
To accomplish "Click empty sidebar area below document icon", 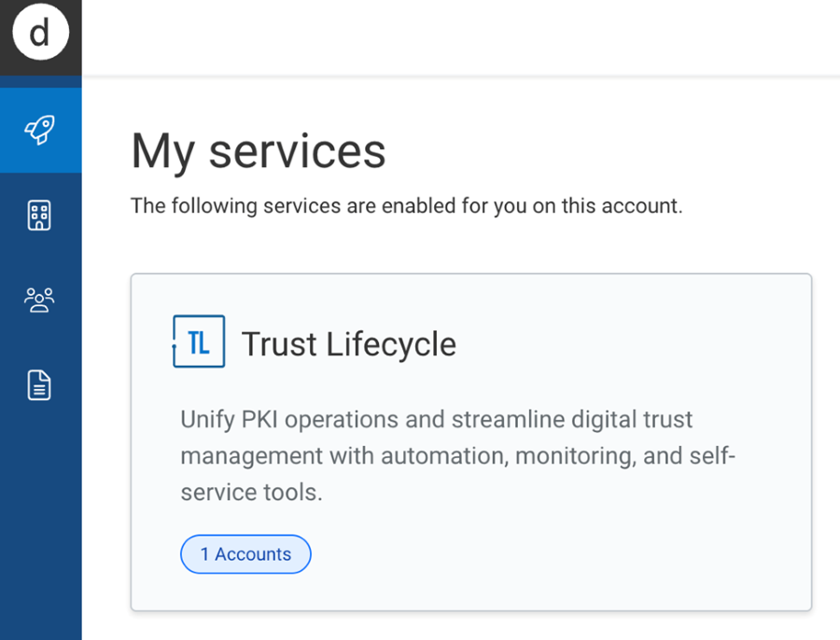I will click(x=39, y=522).
